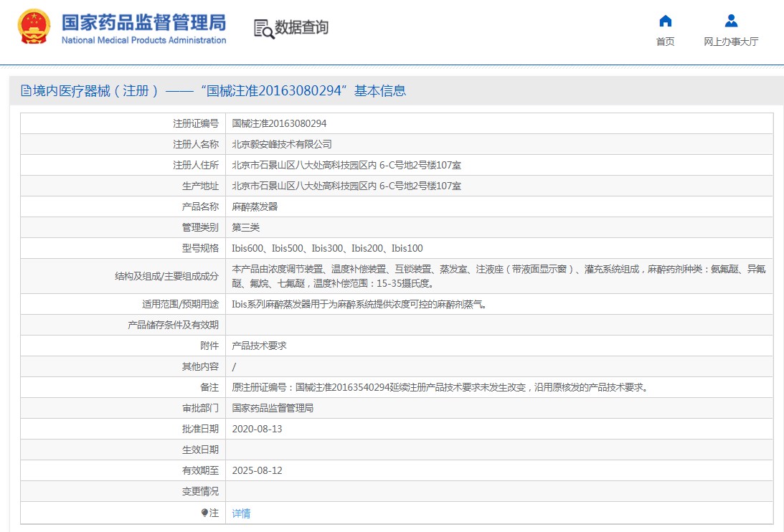The image size is (784, 532).
Task: Select product name 麻醉蒸发器
Action: tap(255, 206)
